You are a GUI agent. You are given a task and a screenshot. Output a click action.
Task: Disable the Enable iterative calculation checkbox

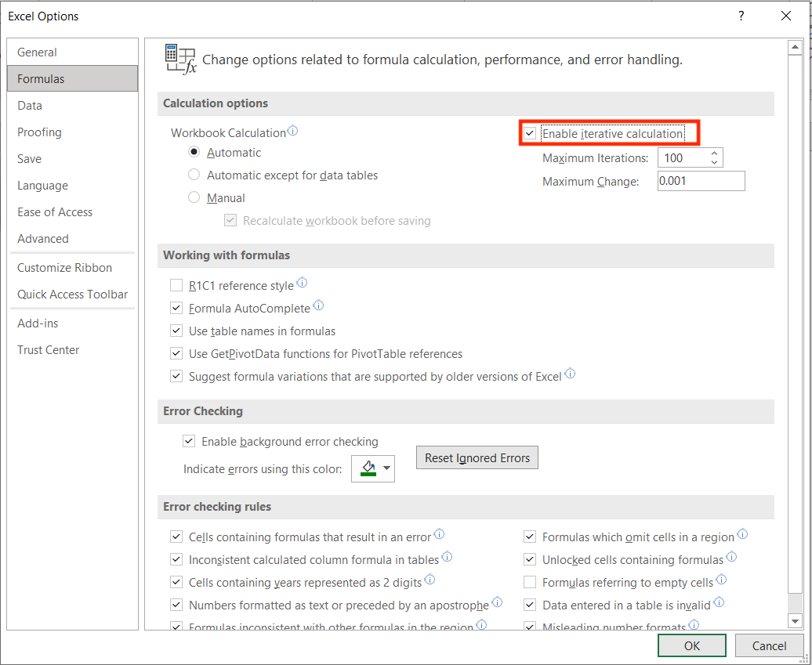(x=530, y=133)
